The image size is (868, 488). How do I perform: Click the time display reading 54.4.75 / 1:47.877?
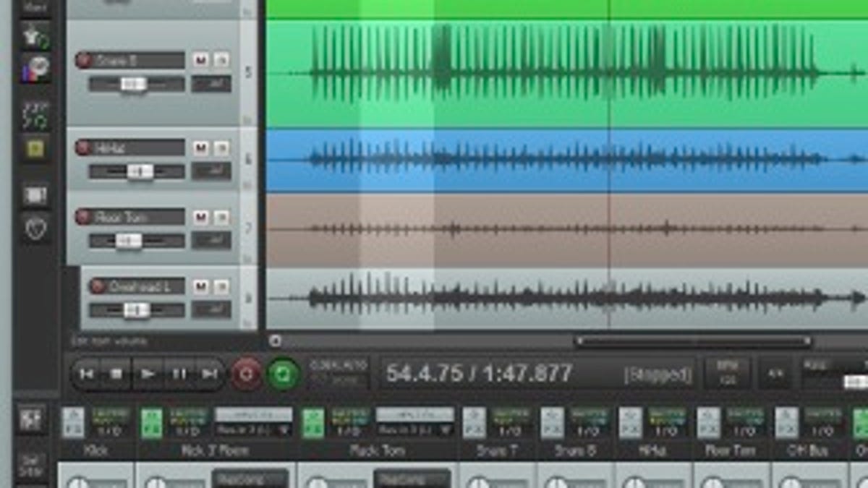(479, 373)
